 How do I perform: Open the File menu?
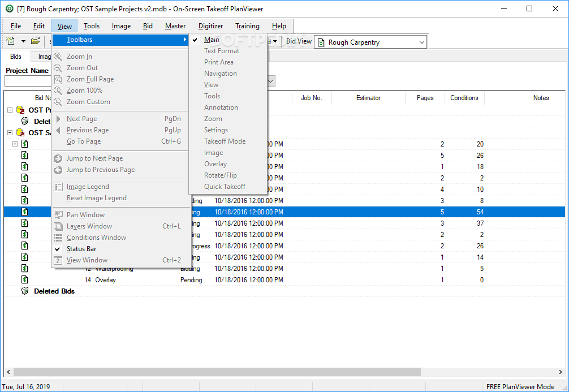tap(16, 26)
